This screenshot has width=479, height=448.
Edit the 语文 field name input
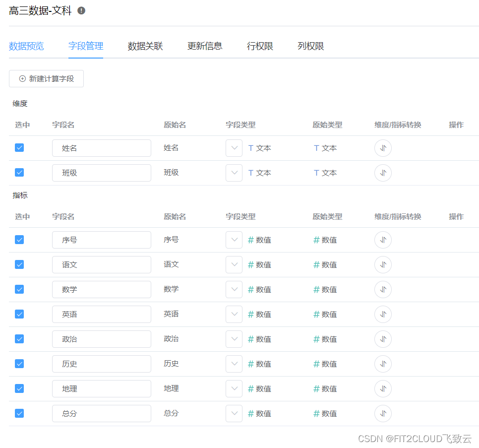tap(102, 264)
